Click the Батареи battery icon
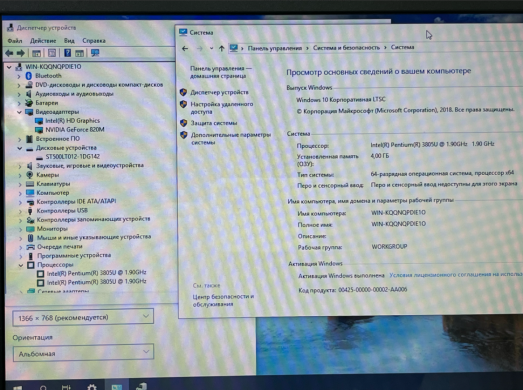Screen dimensions: 523x390 click(29, 103)
